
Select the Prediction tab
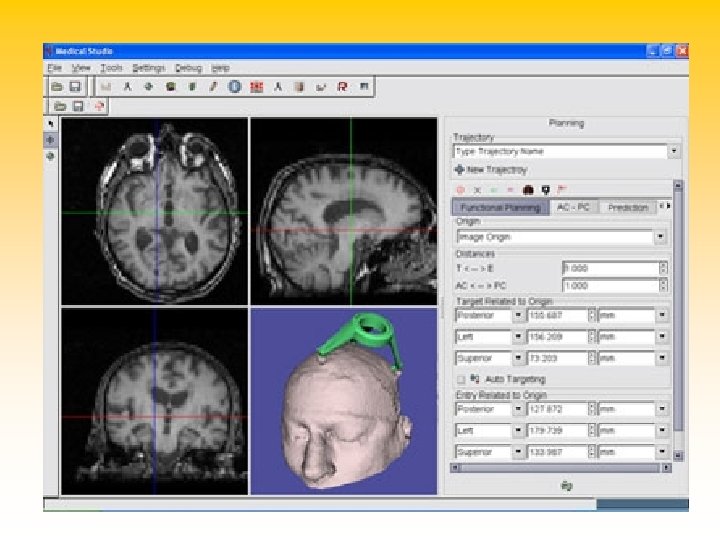click(628, 207)
